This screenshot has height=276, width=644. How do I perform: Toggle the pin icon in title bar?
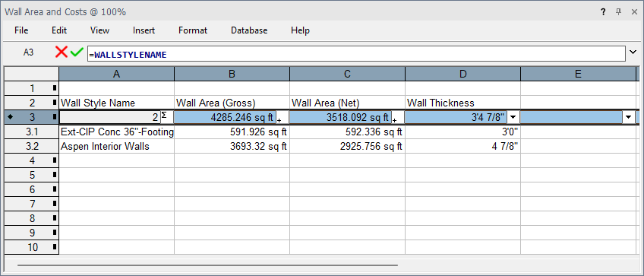pos(618,12)
